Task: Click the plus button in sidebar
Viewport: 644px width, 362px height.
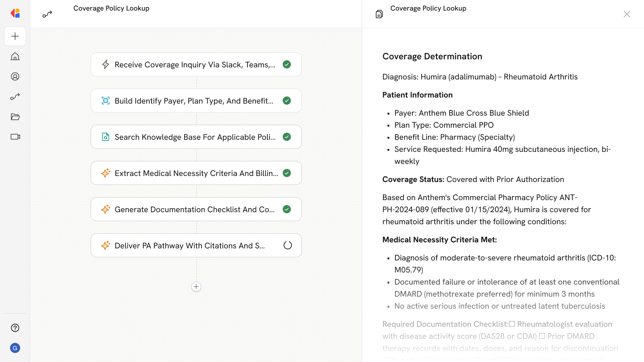Action: (15, 36)
